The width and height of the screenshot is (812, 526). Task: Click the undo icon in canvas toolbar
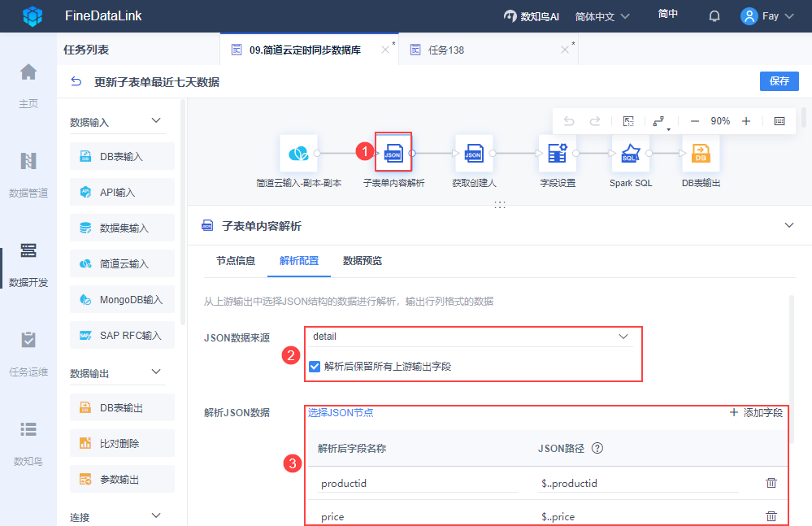pyautogui.click(x=569, y=121)
